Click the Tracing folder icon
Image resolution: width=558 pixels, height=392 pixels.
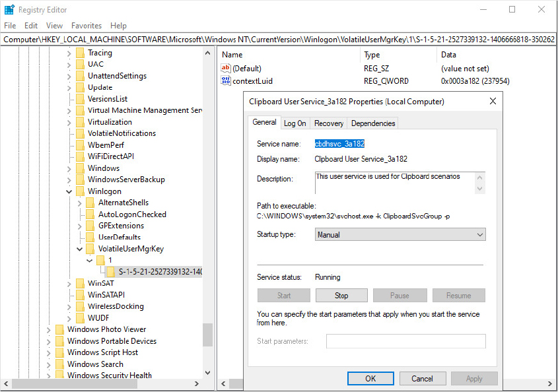tap(81, 53)
